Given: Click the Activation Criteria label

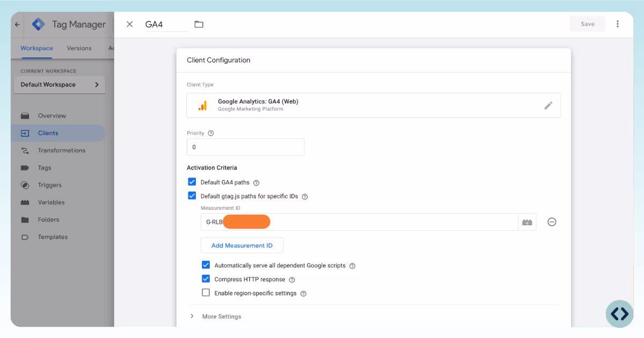Looking at the screenshot, I should pyautogui.click(x=212, y=168).
